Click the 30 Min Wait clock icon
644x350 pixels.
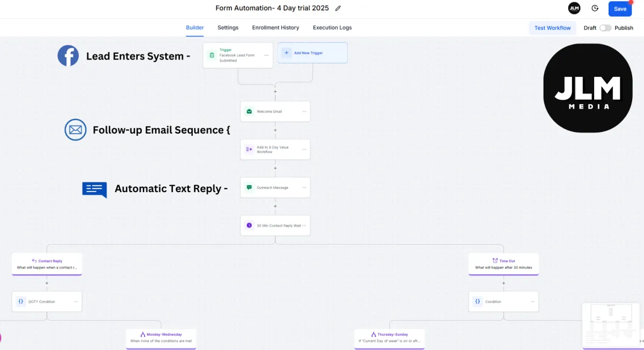249,225
